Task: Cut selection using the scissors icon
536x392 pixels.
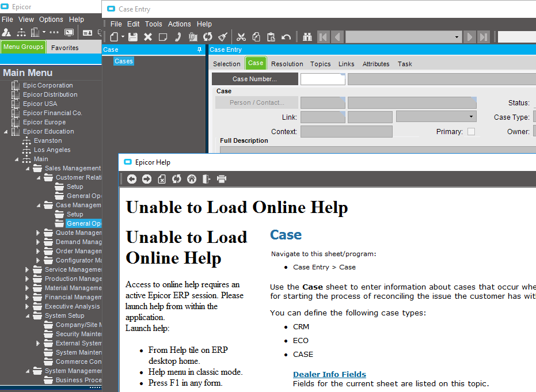Action: tap(241, 37)
